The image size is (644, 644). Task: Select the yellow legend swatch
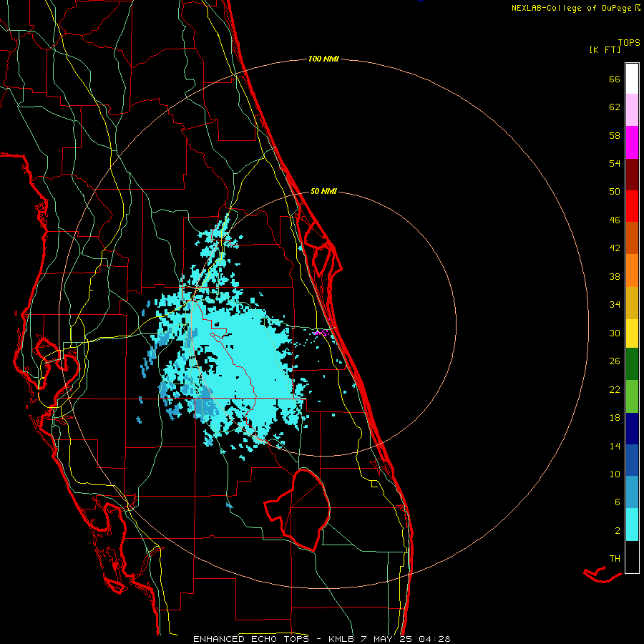coord(632,333)
